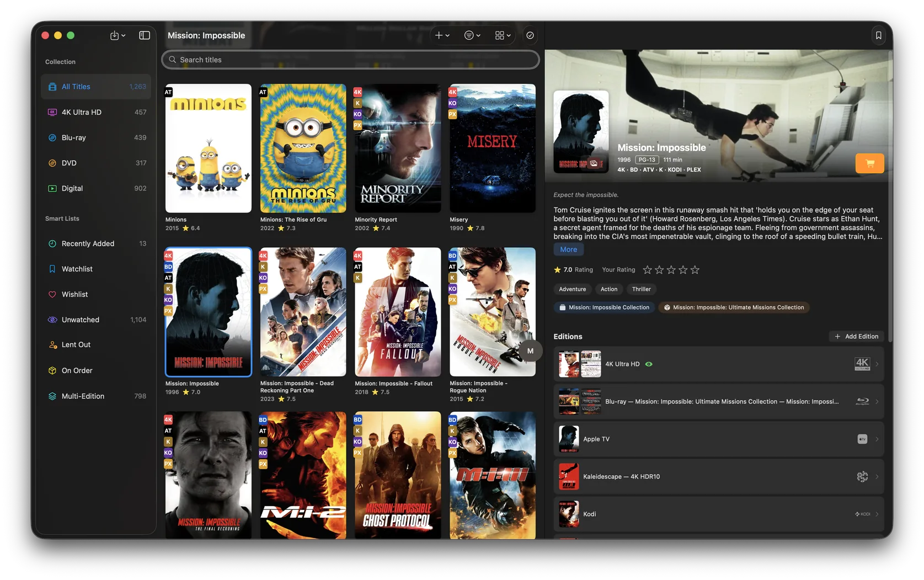Select the M:I-2 poster

tap(303, 475)
